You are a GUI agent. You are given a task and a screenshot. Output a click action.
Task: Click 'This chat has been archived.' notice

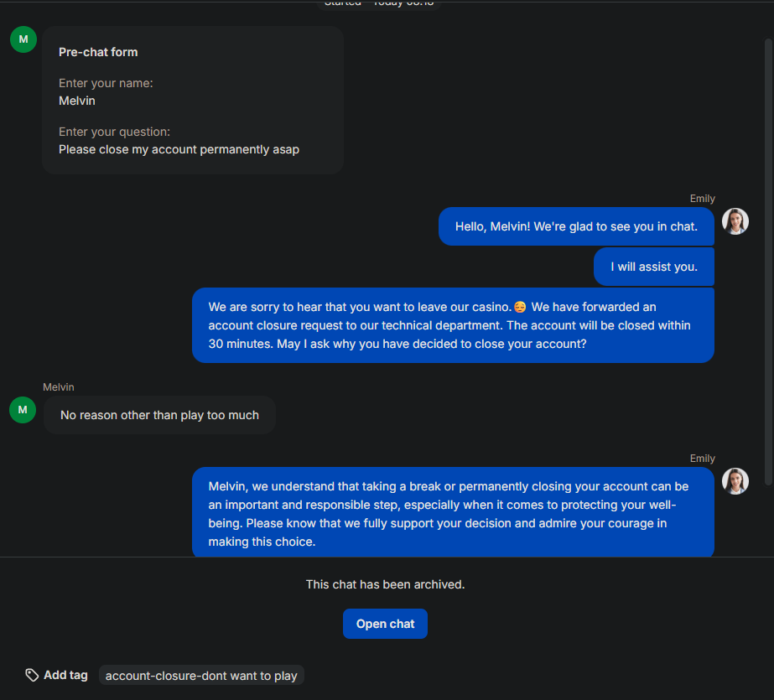tap(385, 584)
